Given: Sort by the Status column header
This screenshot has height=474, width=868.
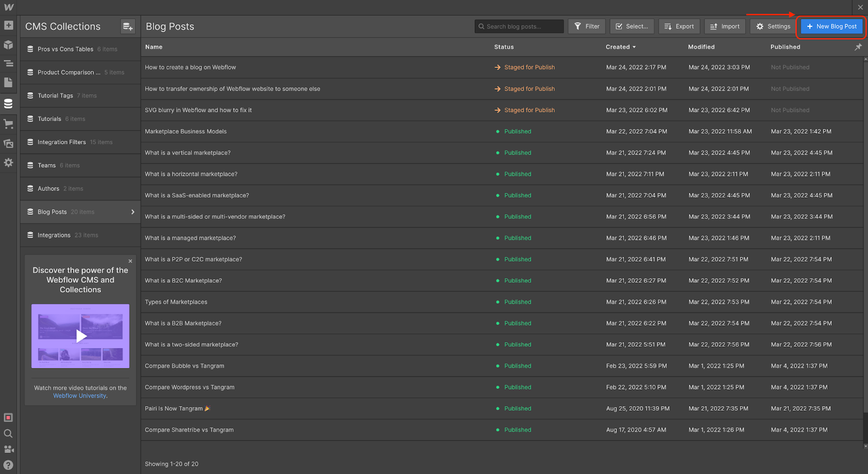Looking at the screenshot, I should tap(504, 47).
